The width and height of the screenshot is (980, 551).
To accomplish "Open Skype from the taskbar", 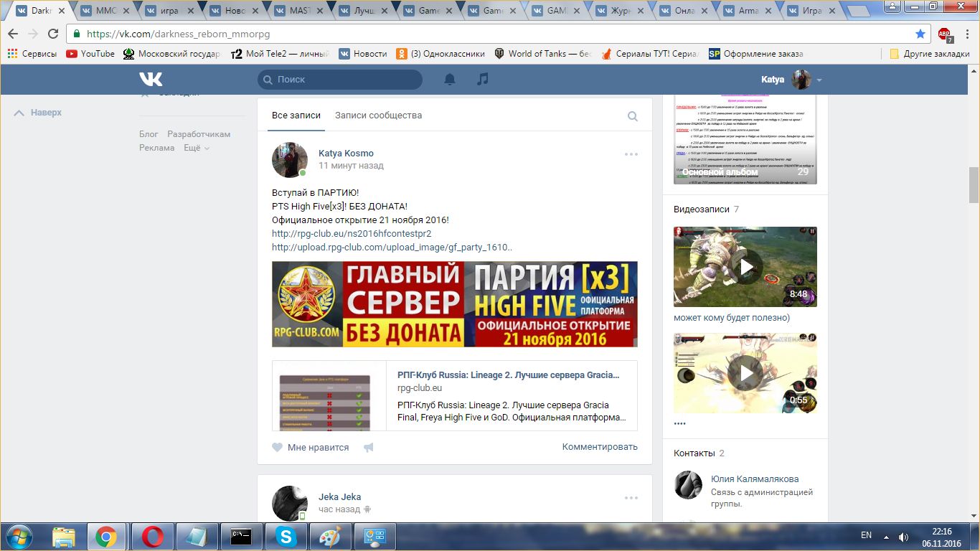I will click(286, 537).
